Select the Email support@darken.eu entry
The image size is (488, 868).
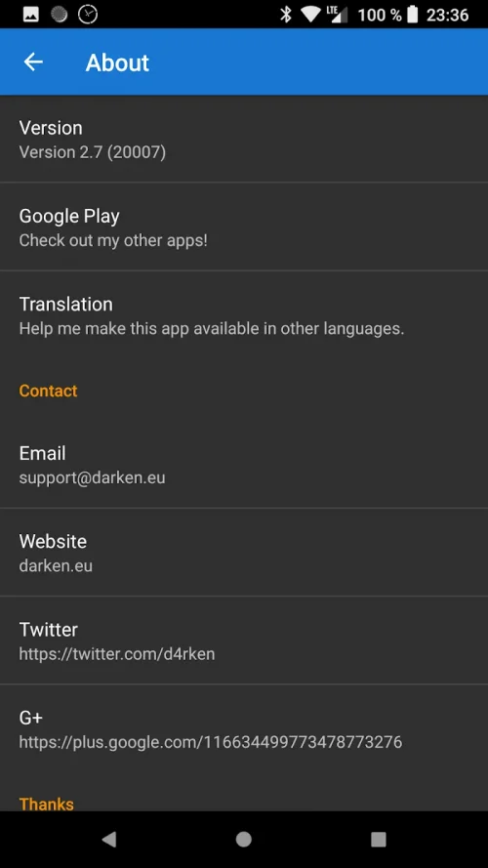(x=244, y=465)
